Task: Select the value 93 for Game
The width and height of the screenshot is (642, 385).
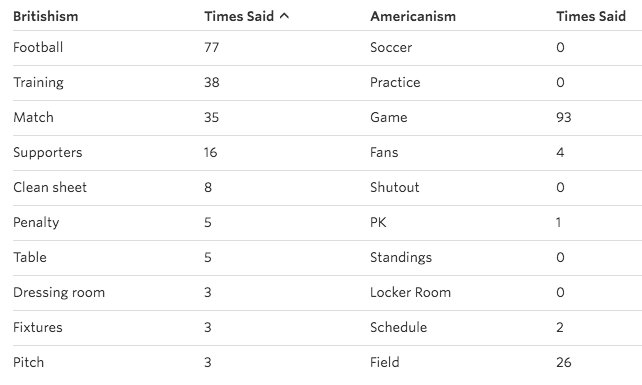Action: (x=563, y=118)
